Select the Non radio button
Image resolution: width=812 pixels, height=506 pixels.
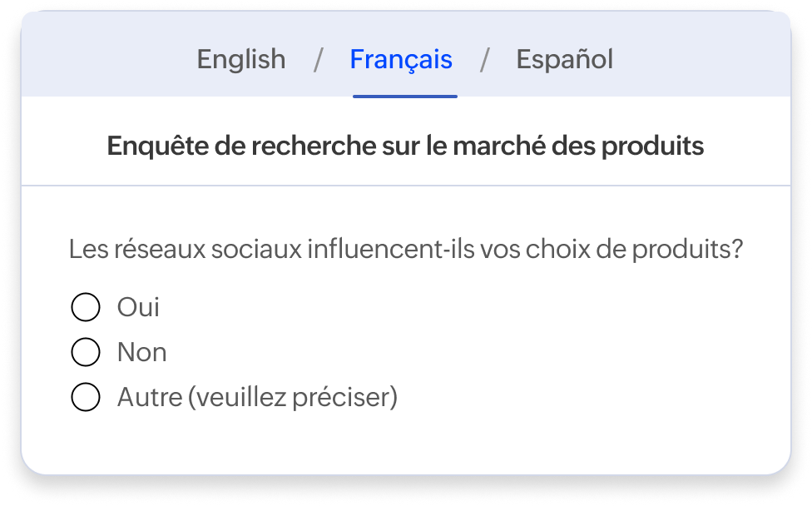[84, 351]
